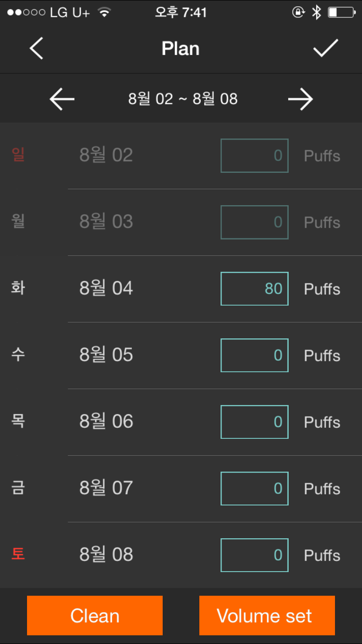Edit the puffs field for 8월 04
This screenshot has height=644, width=362.
coord(254,289)
